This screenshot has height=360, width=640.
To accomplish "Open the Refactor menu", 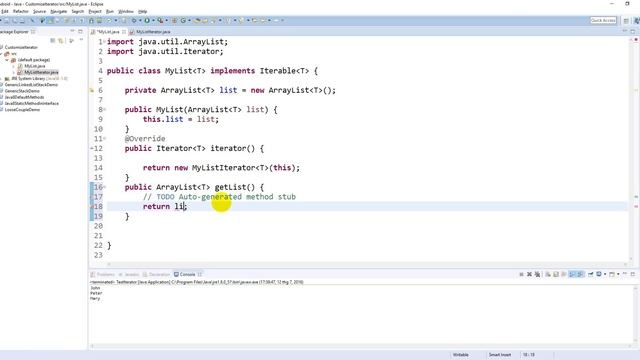I will click(20, 11).
